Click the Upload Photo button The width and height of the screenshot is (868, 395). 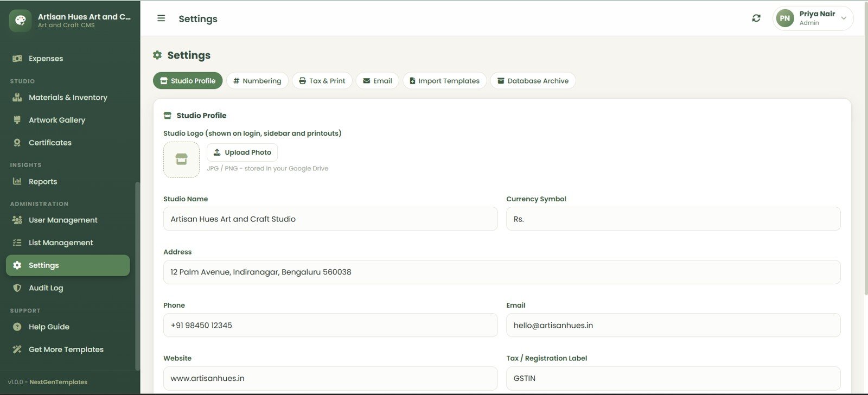click(242, 152)
